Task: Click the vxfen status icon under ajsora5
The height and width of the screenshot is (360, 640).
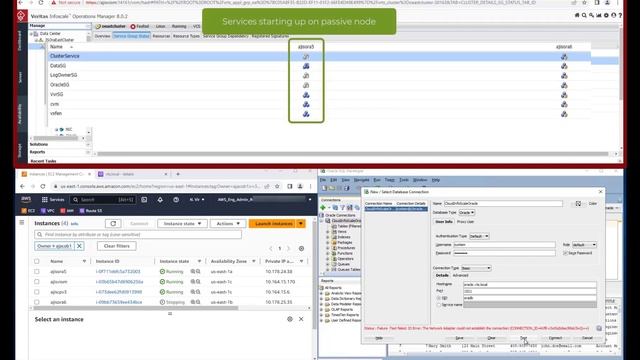Action: [306, 114]
